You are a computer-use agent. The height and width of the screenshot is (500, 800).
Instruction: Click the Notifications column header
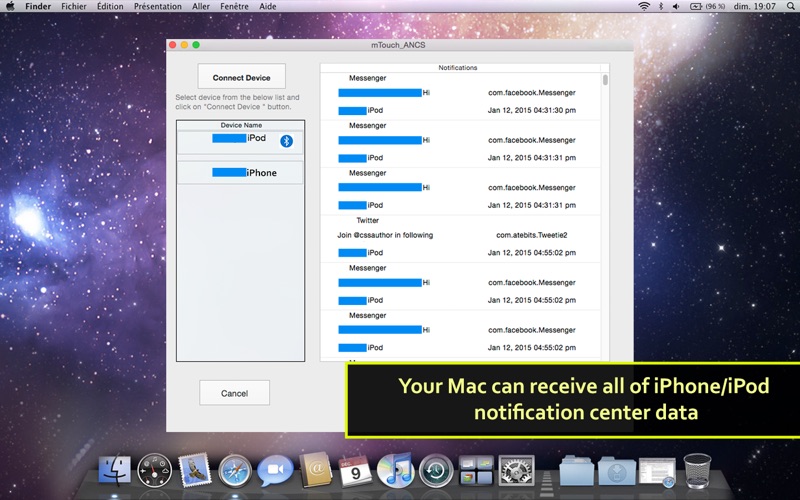click(x=458, y=67)
